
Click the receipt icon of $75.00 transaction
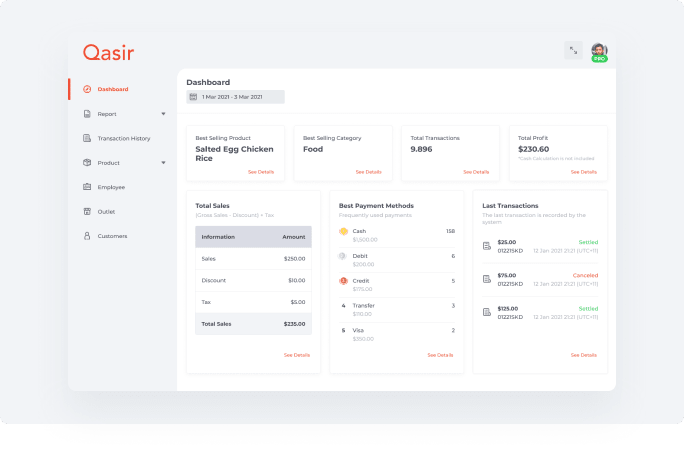tap(487, 279)
